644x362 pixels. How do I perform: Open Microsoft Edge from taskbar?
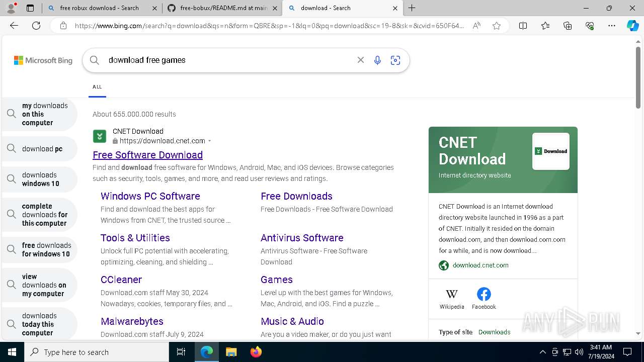(x=207, y=352)
